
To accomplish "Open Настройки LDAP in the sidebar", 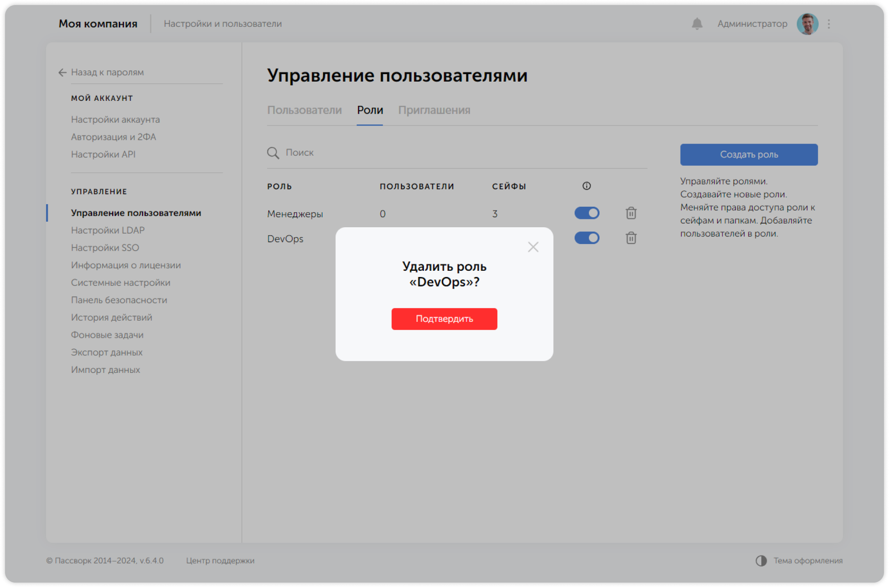I will coord(108,230).
